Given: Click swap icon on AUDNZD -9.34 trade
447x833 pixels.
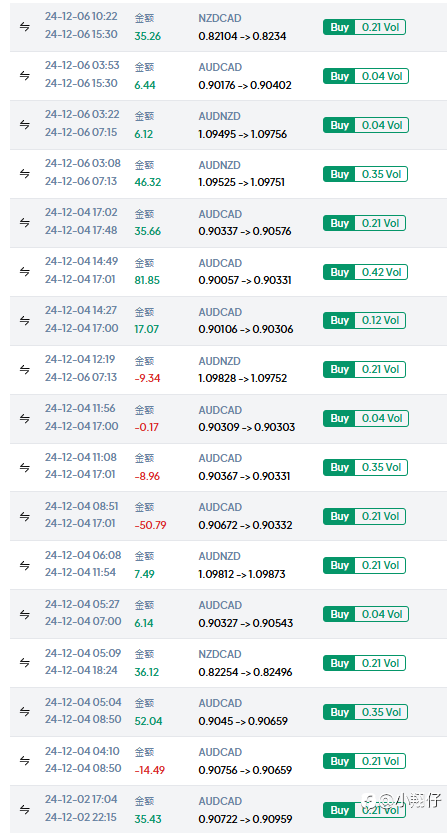Looking at the screenshot, I should pos(24,369).
